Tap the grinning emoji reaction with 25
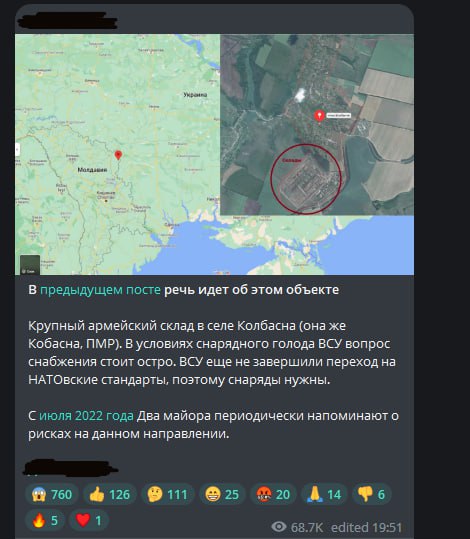 tap(222, 494)
